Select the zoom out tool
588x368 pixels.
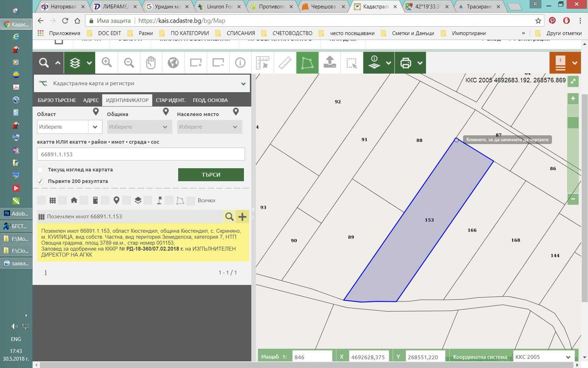(129, 63)
